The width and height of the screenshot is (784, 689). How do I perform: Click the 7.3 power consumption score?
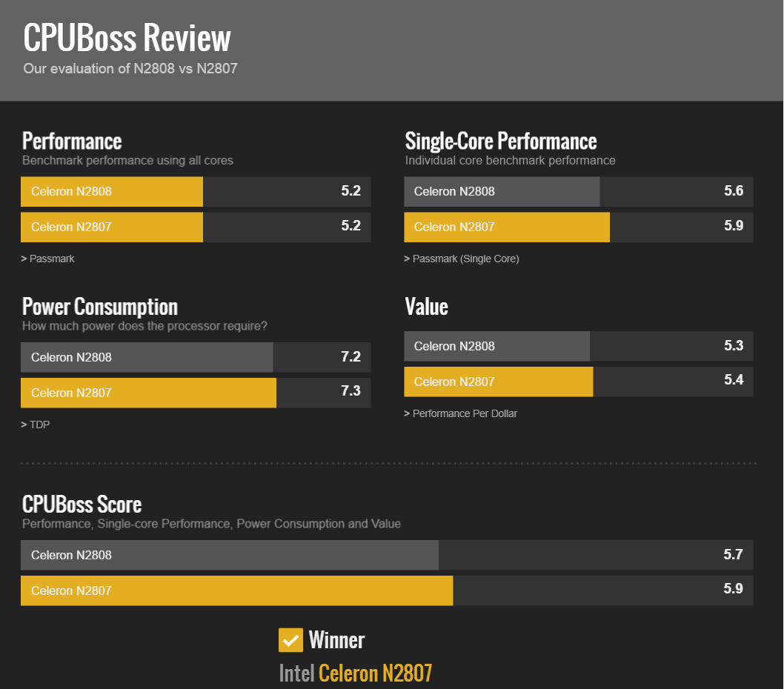click(351, 390)
